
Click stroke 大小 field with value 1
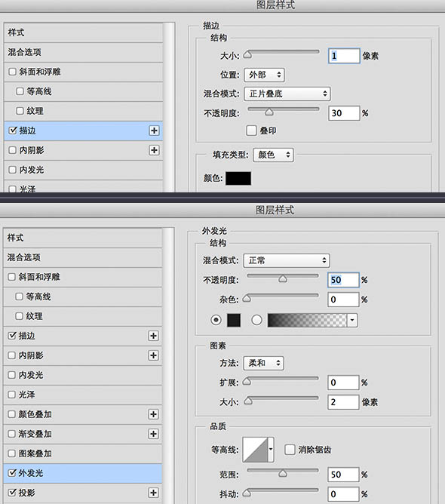pyautogui.click(x=344, y=56)
